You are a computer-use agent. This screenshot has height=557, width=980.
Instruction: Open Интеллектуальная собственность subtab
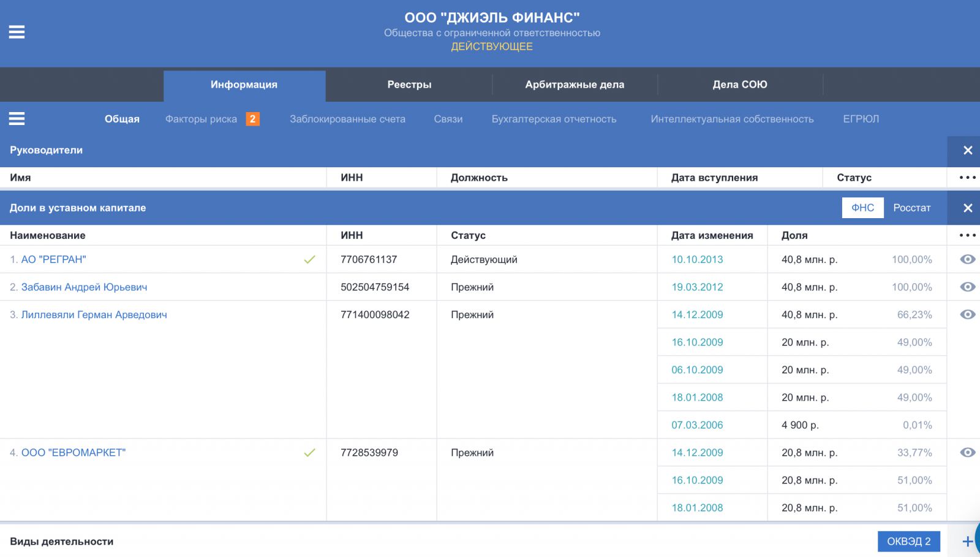pyautogui.click(x=732, y=119)
